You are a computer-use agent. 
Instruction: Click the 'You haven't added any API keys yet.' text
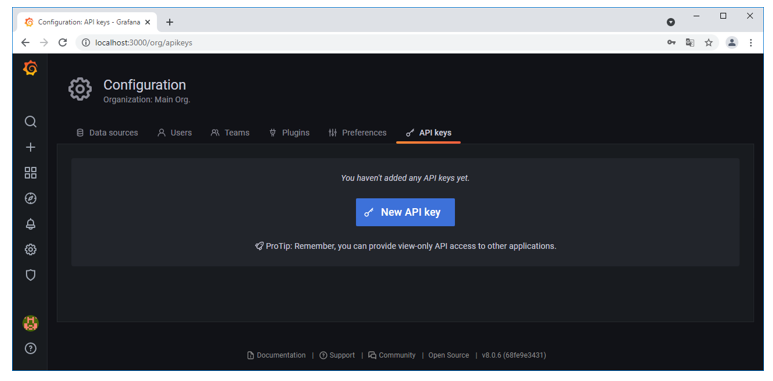coord(405,178)
